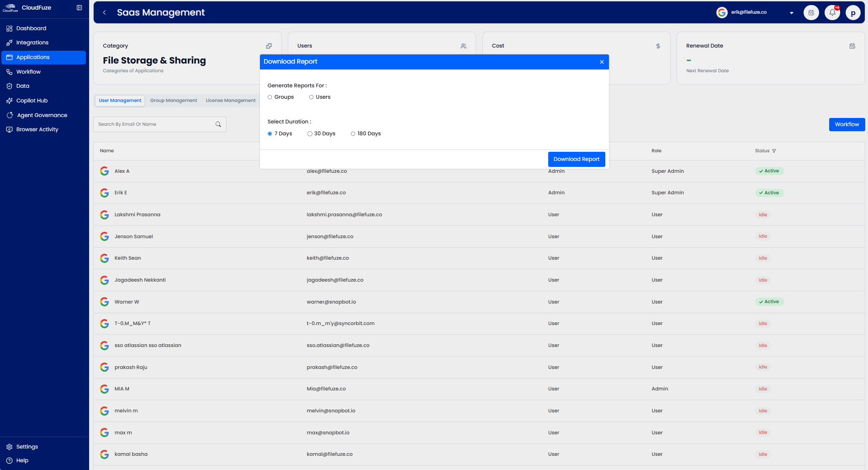The image size is (868, 470).
Task: Click lakshmi.prasanna@filefuze.co email
Action: click(x=344, y=214)
